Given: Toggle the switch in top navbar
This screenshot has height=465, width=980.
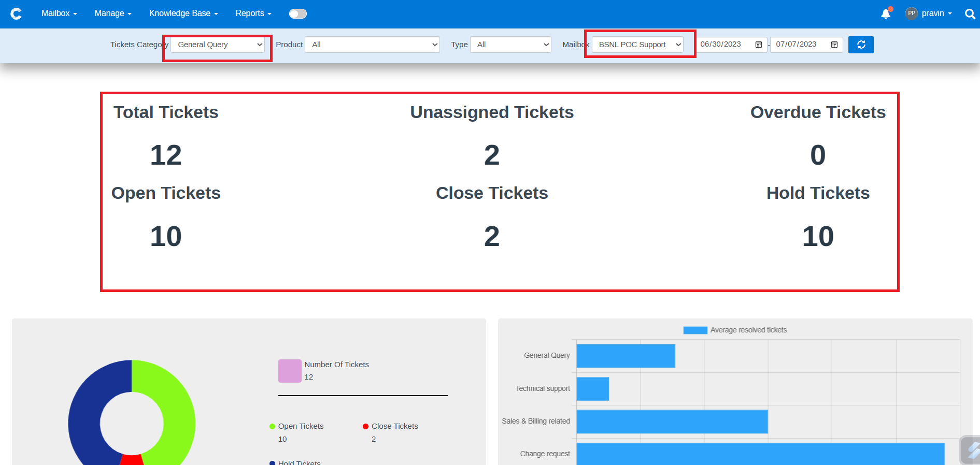Looking at the screenshot, I should (298, 13).
